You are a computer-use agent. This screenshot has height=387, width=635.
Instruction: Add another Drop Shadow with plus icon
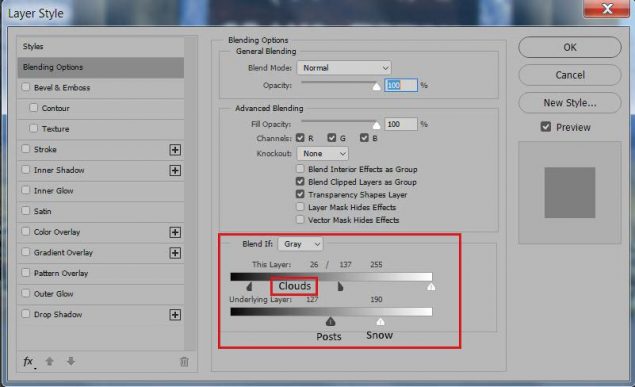(x=175, y=315)
